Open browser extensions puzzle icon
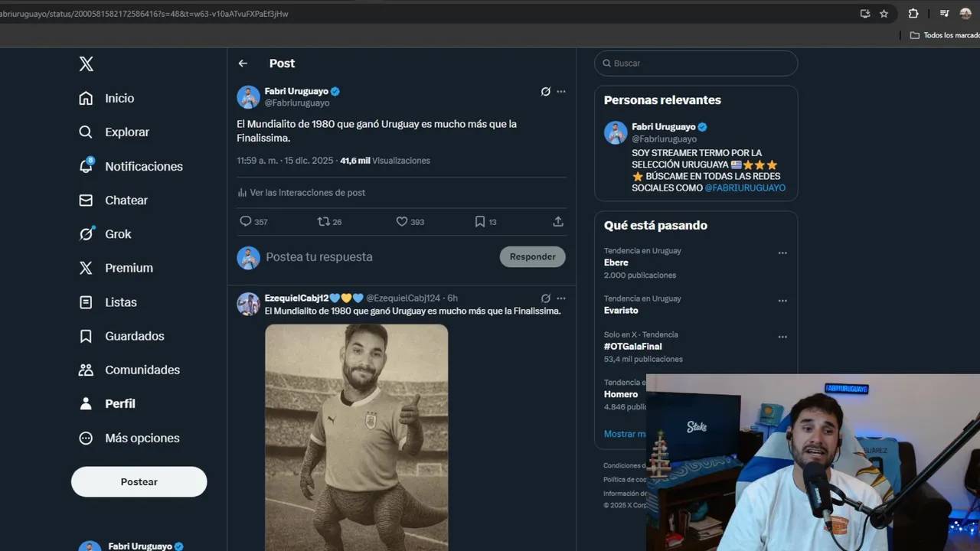 point(913,14)
